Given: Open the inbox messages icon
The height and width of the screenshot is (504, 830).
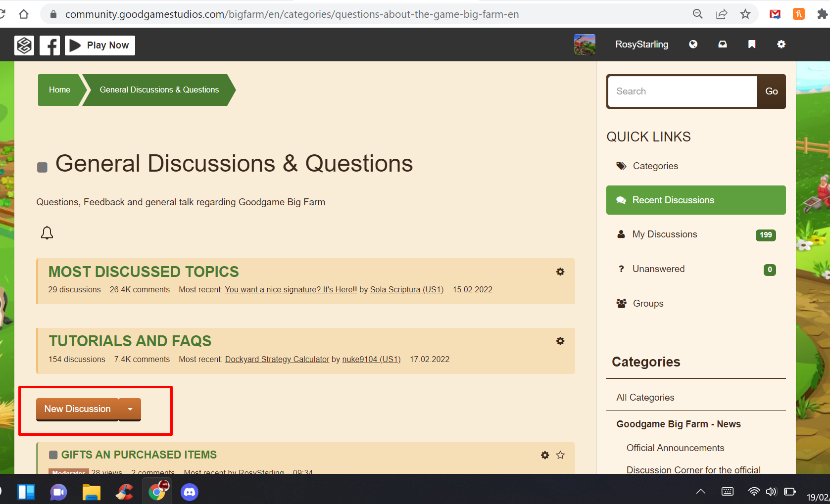Looking at the screenshot, I should pos(723,45).
